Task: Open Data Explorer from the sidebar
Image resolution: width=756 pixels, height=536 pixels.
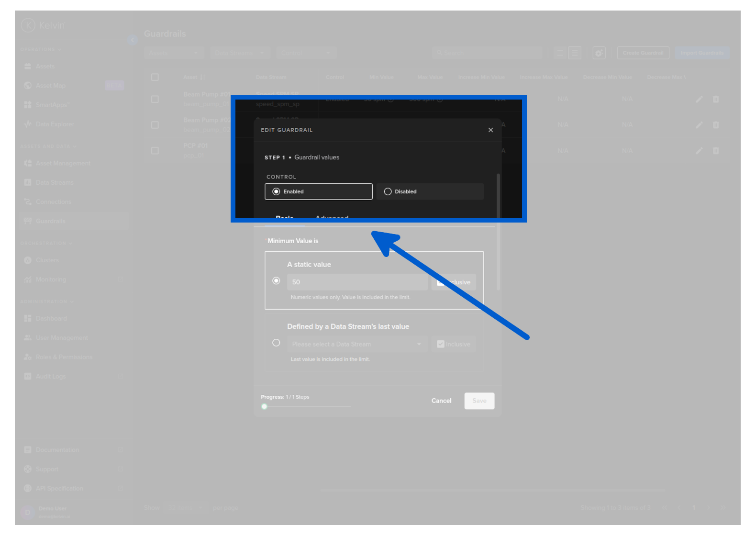Action: point(55,124)
